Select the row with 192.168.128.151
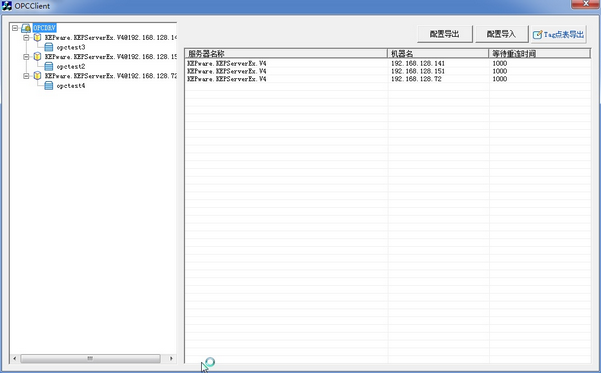601x373 pixels. (388, 71)
